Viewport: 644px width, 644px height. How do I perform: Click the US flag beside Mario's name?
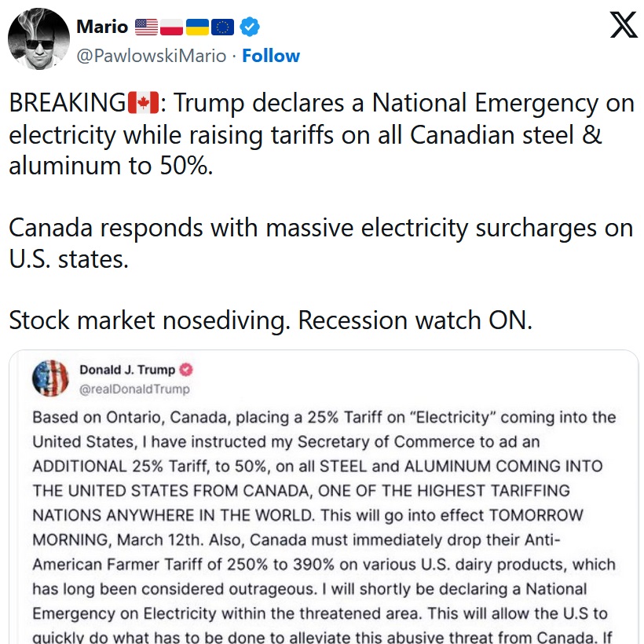click(146, 27)
